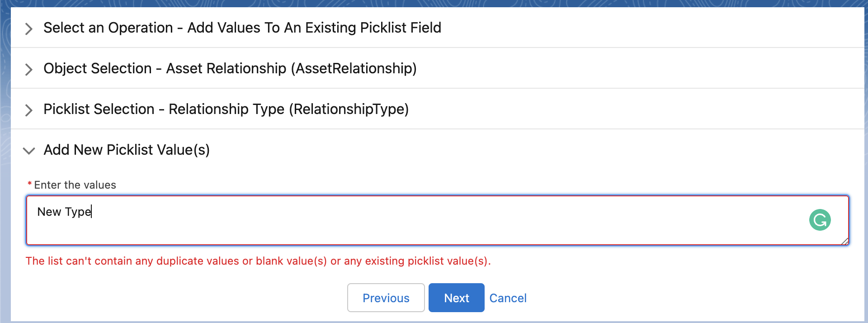Image resolution: width=868 pixels, height=323 pixels.
Task: Collapse the Add New Picklist Value(s) chevron
Action: tap(28, 151)
